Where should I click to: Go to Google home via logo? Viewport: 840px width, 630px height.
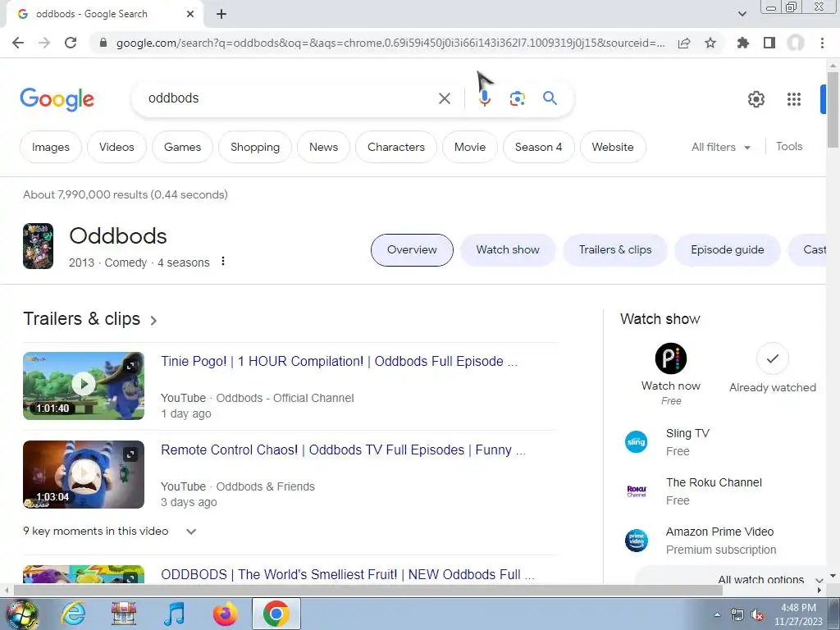57,99
